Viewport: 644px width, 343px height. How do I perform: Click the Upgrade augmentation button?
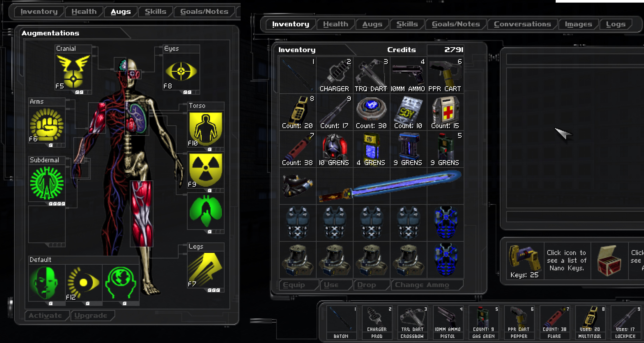click(x=93, y=315)
